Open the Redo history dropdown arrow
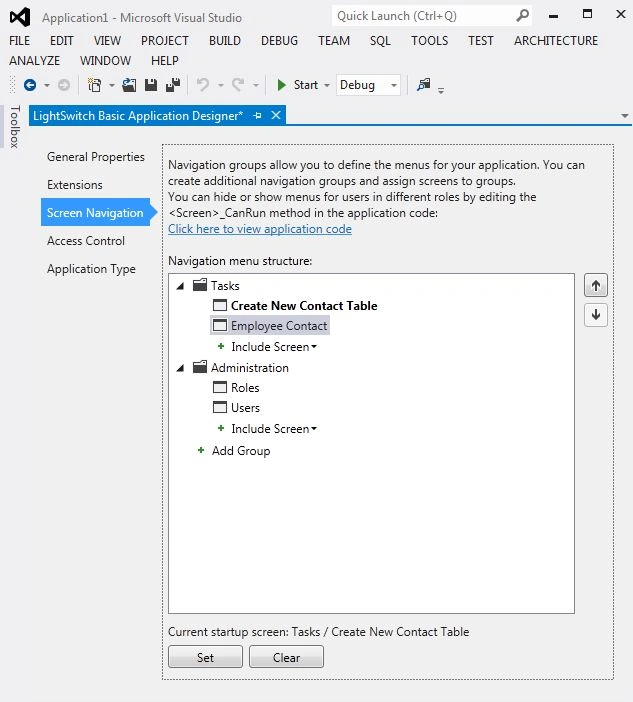633x702 pixels. point(256,85)
